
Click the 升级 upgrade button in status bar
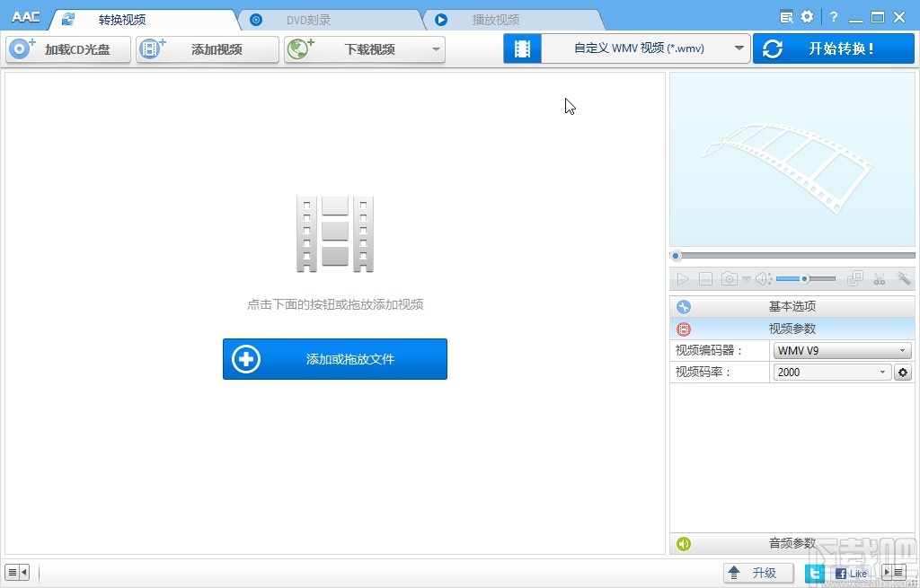point(758,572)
